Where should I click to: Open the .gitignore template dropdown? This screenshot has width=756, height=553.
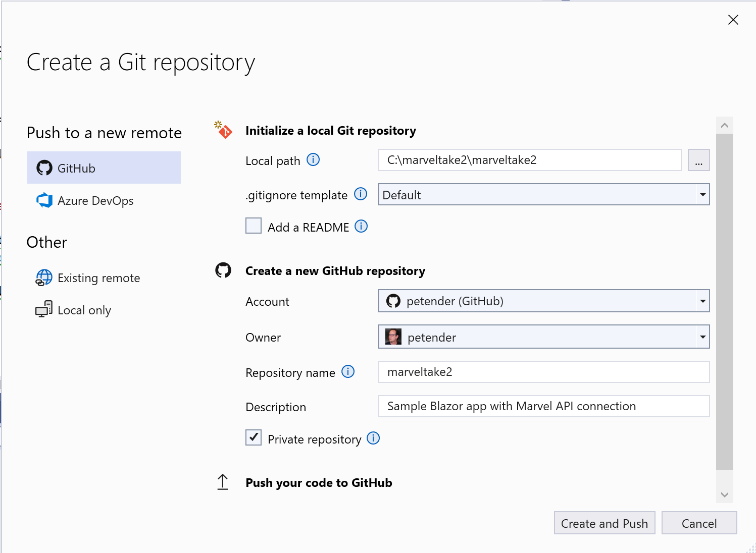(x=702, y=195)
